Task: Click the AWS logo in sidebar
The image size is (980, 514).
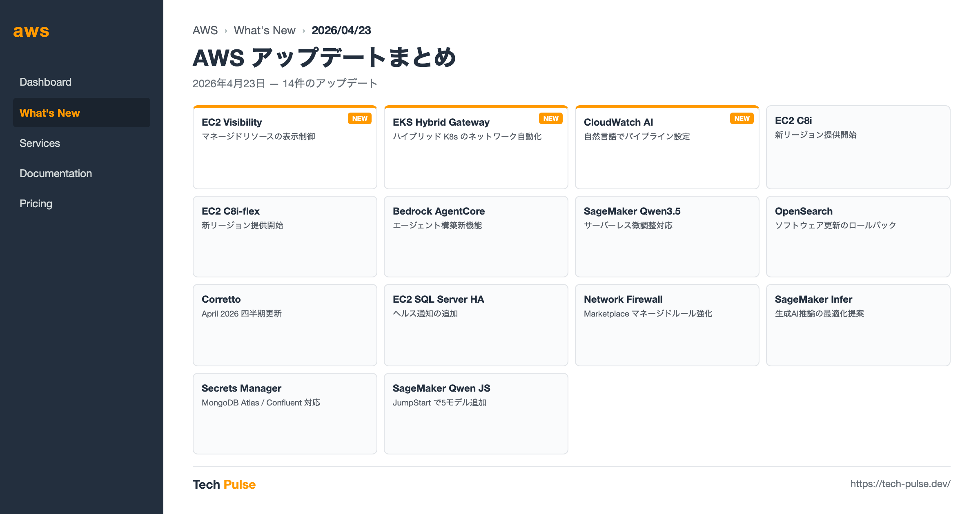Action: pos(31,31)
